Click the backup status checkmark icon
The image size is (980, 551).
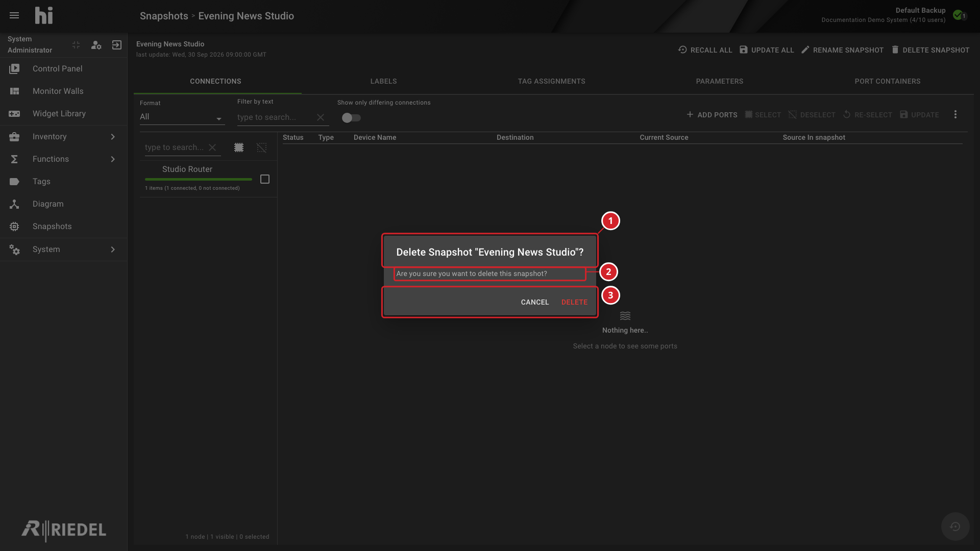click(x=959, y=15)
